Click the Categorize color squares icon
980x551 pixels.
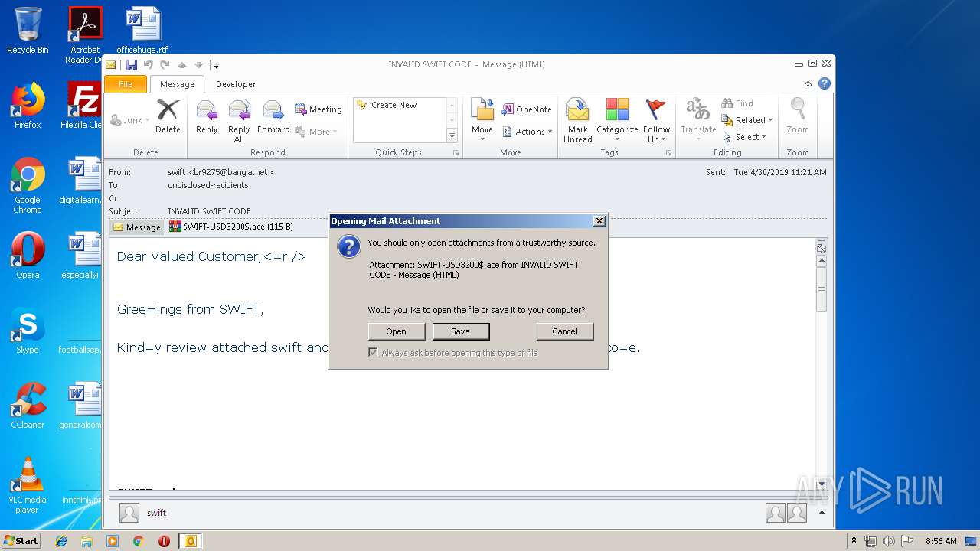617,109
